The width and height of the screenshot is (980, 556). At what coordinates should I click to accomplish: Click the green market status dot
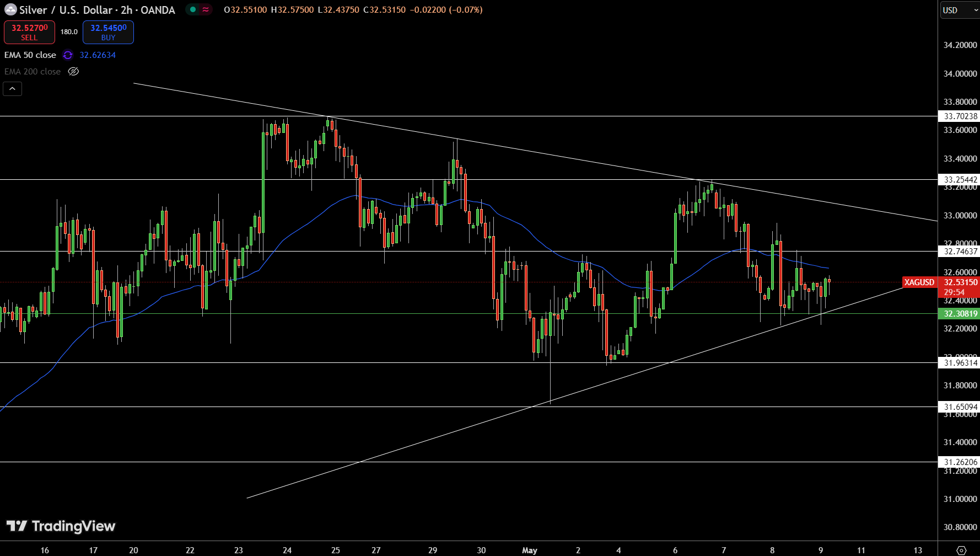pos(193,9)
